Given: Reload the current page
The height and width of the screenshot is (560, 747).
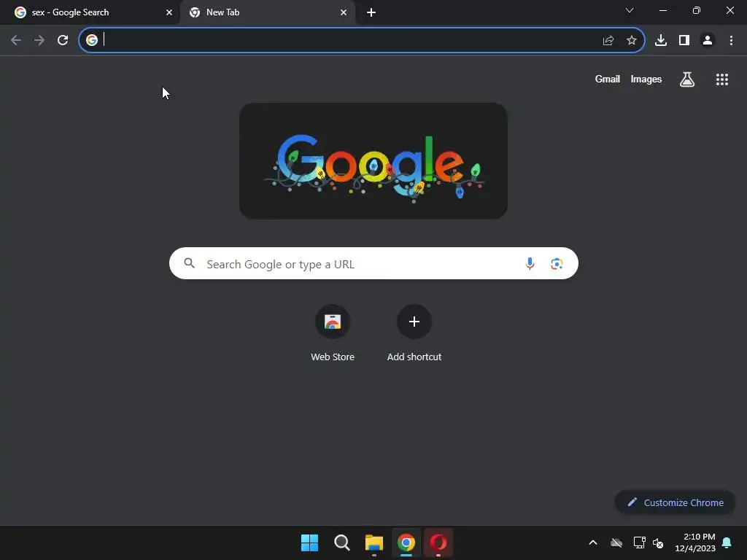Looking at the screenshot, I should (63, 41).
